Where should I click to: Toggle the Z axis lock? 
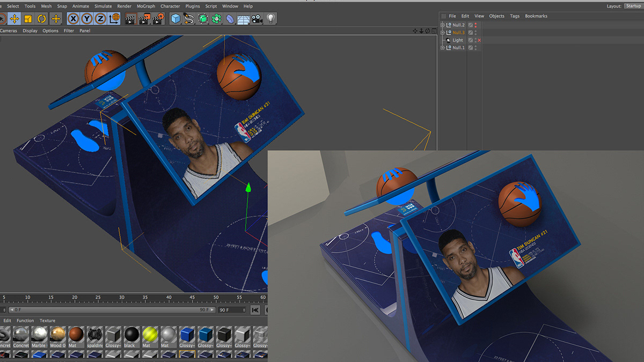coord(100,19)
